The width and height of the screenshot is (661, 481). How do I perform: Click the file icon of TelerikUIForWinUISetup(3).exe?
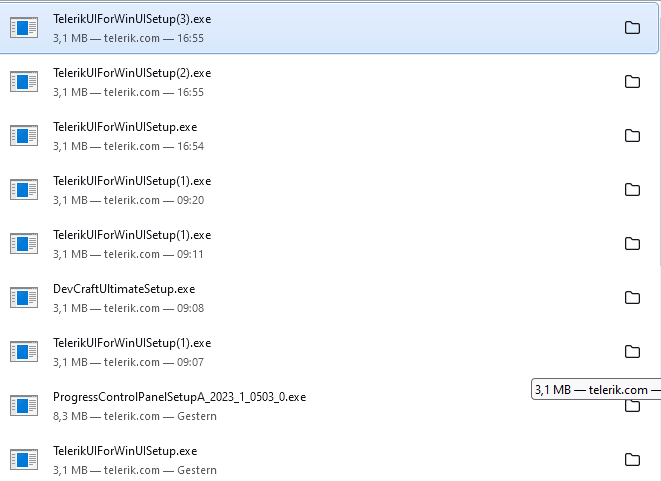point(24,28)
